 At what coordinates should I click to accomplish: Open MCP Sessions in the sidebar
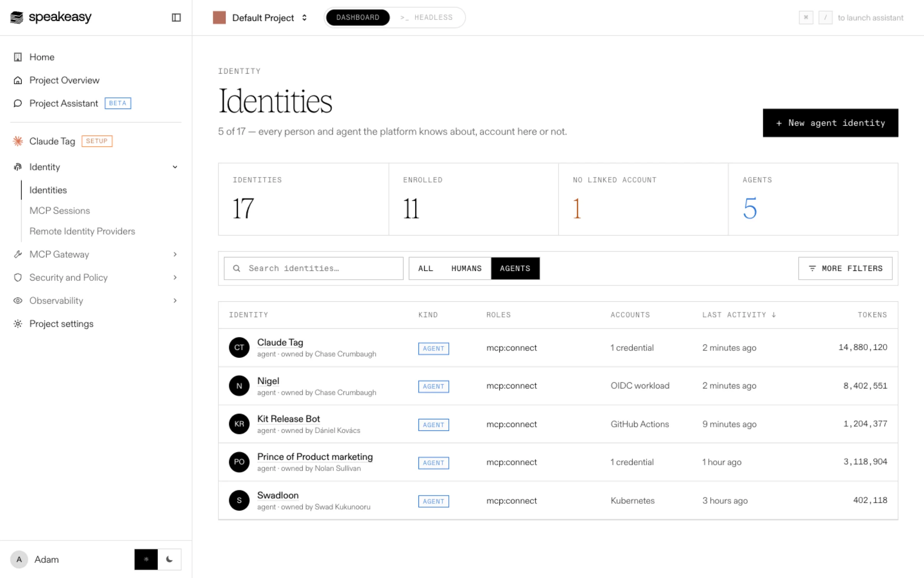tap(60, 211)
